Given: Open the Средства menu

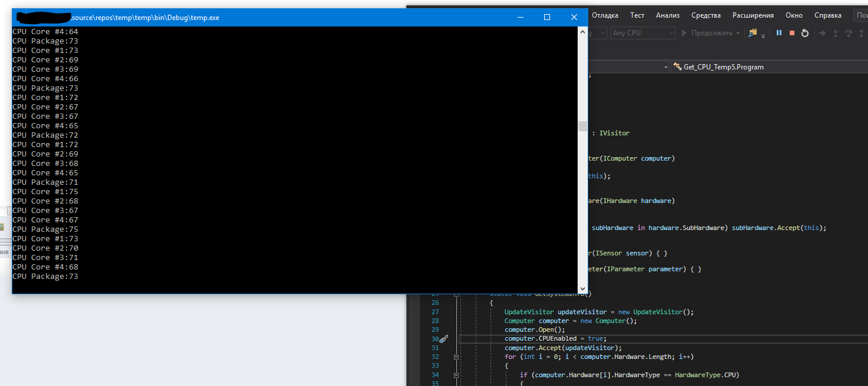Looking at the screenshot, I should [706, 15].
